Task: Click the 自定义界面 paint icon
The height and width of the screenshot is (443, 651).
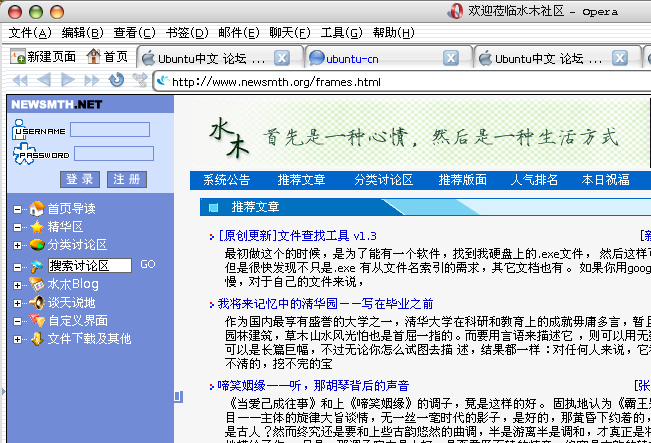Action: [x=37, y=321]
